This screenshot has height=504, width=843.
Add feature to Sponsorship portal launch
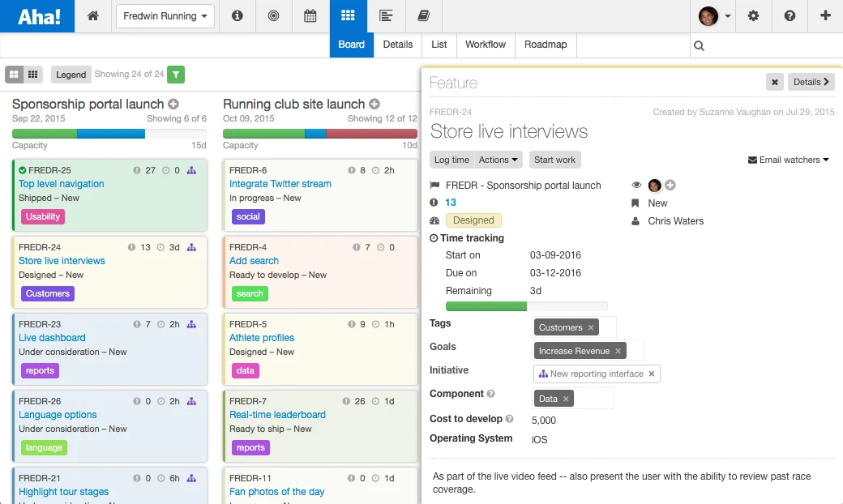[173, 105]
